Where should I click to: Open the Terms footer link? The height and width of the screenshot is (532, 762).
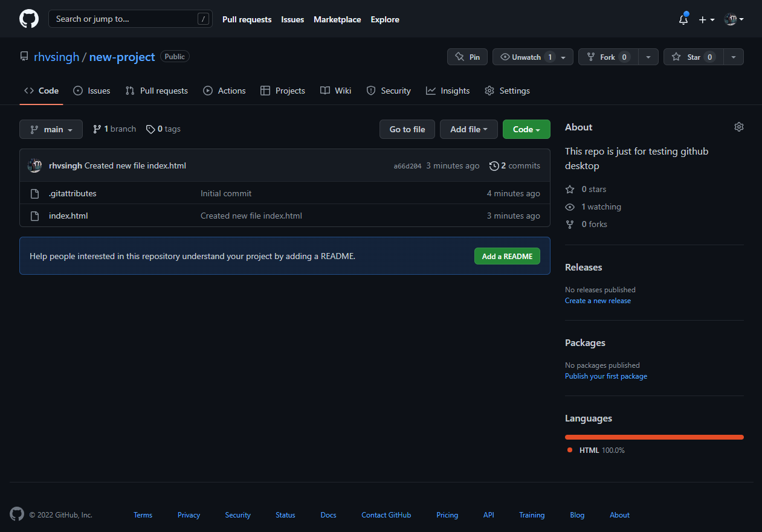[143, 515]
